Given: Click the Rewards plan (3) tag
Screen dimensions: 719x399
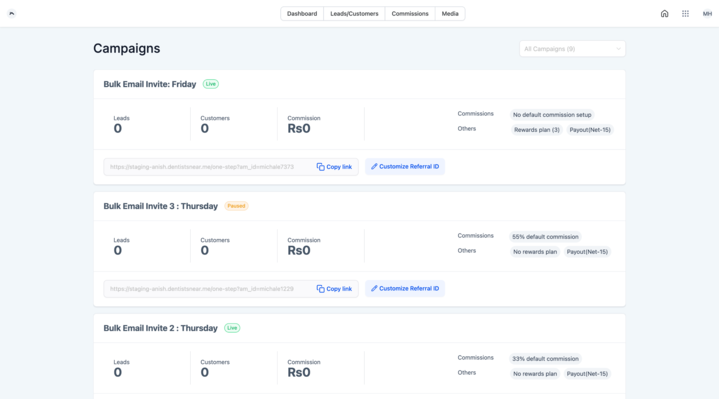Looking at the screenshot, I should click(536, 130).
